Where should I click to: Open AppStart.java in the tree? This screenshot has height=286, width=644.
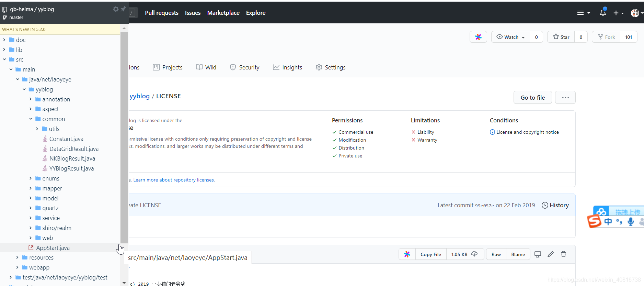coord(53,248)
